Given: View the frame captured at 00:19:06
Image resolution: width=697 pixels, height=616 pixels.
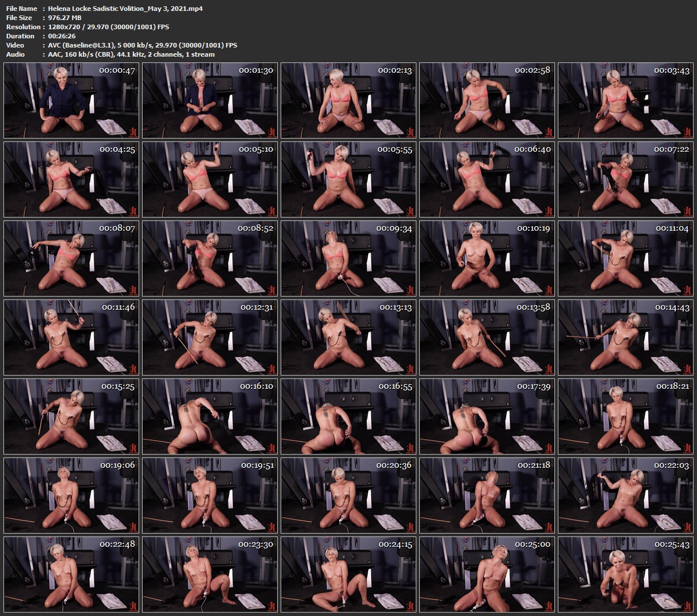Looking at the screenshot, I should [72, 495].
